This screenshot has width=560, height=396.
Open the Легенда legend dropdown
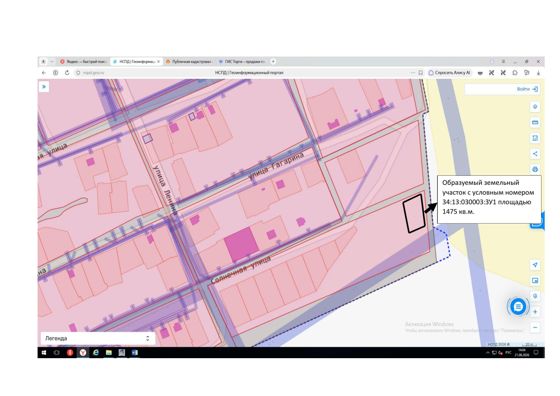98,338
